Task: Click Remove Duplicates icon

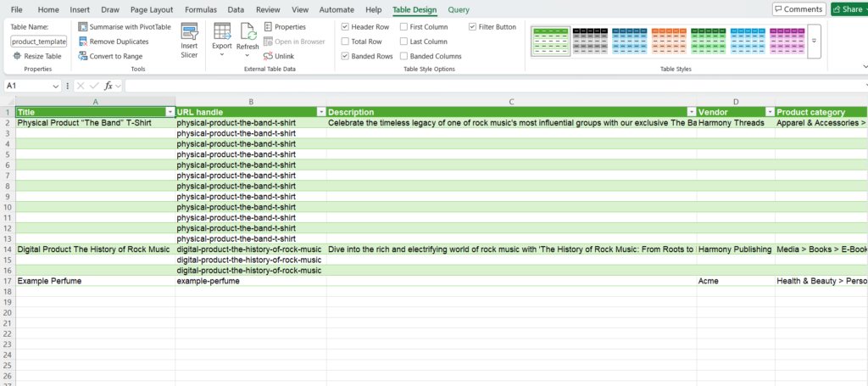Action: coord(82,42)
